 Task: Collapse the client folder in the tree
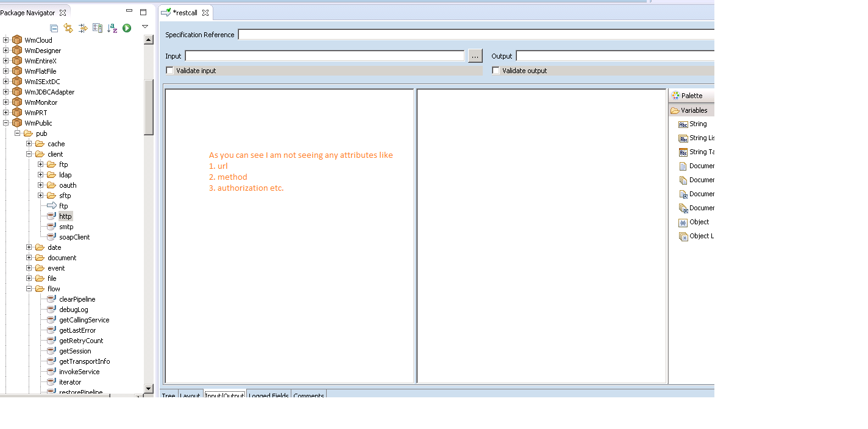pos(29,154)
